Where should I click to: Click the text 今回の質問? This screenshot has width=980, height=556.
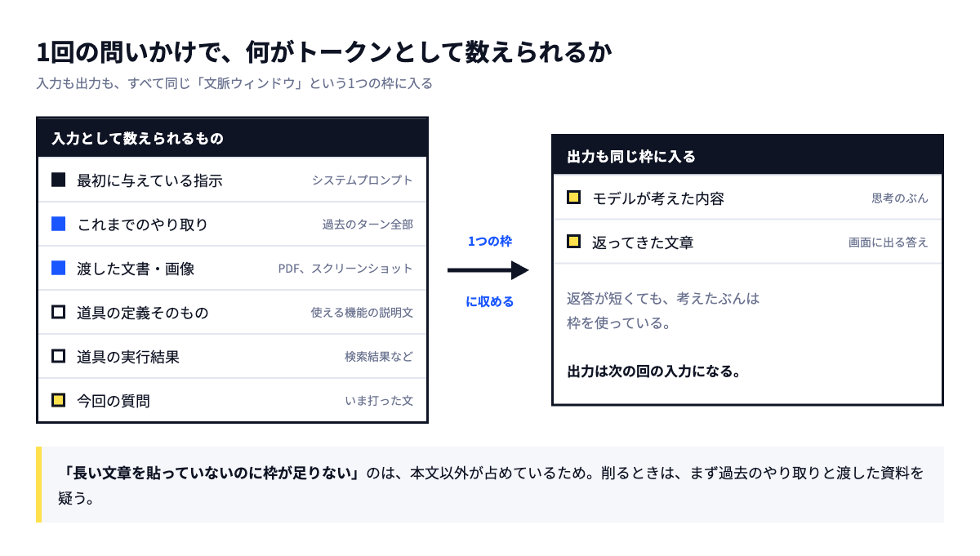[x=114, y=401]
